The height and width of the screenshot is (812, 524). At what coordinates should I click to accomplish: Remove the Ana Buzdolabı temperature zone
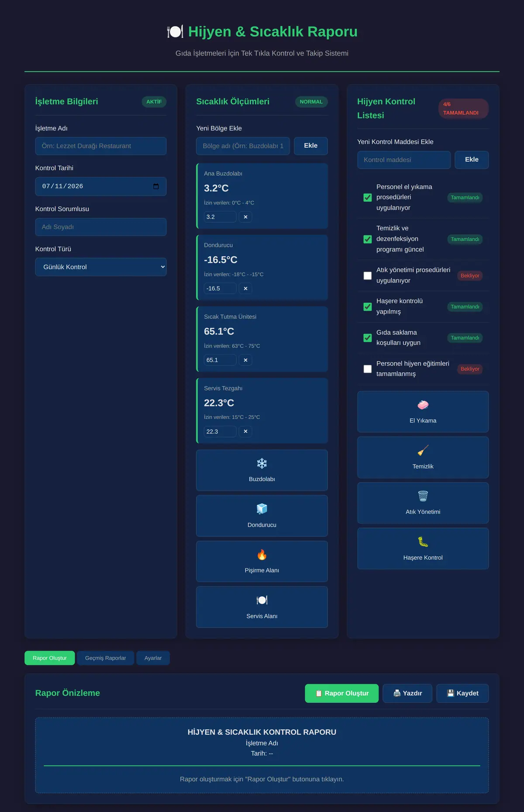point(245,217)
